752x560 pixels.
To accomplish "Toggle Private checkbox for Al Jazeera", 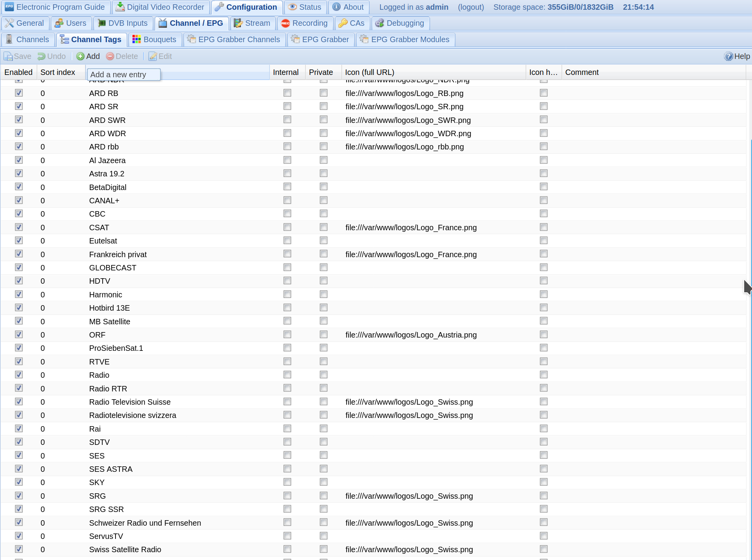I will 324,160.
